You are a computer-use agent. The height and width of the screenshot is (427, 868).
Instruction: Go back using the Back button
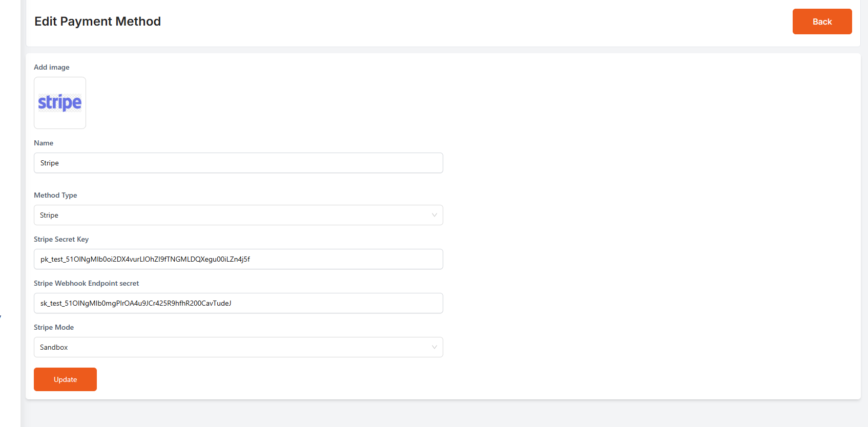click(822, 22)
